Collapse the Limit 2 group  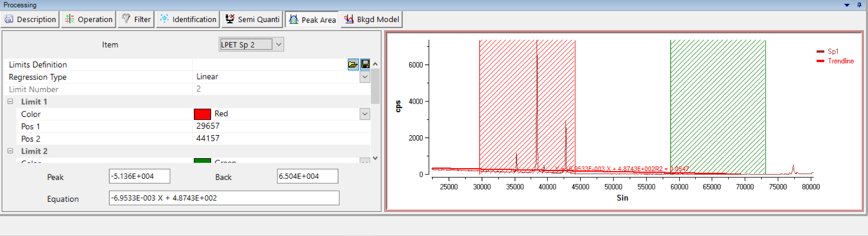click(10, 151)
